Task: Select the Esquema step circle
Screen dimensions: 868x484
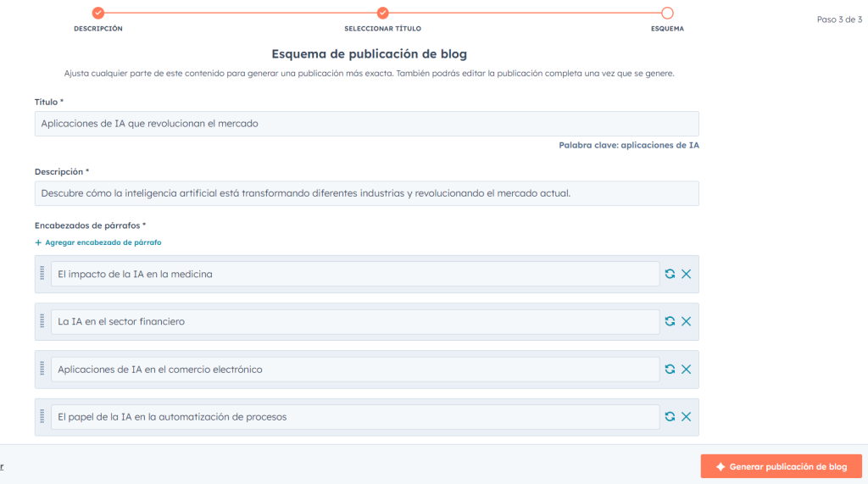Action: [667, 13]
